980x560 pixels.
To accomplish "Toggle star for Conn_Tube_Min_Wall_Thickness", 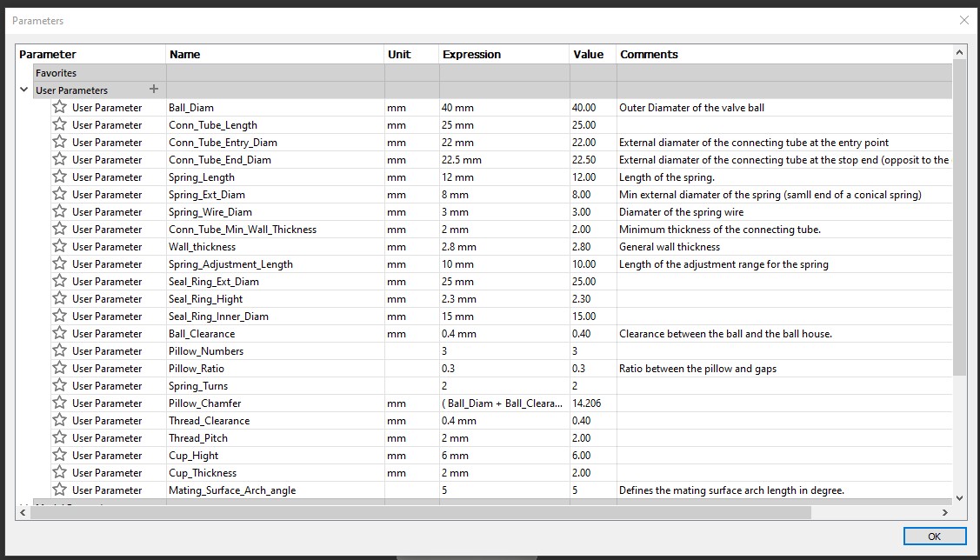I will (59, 229).
